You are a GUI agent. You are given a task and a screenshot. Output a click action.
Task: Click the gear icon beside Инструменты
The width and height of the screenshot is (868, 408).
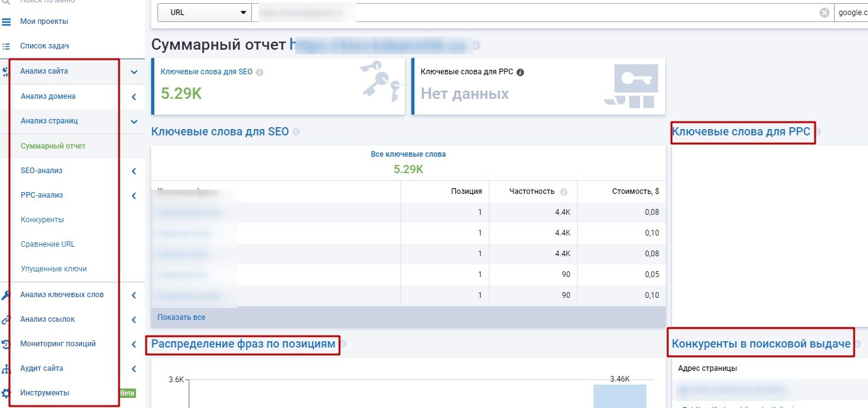(6, 394)
